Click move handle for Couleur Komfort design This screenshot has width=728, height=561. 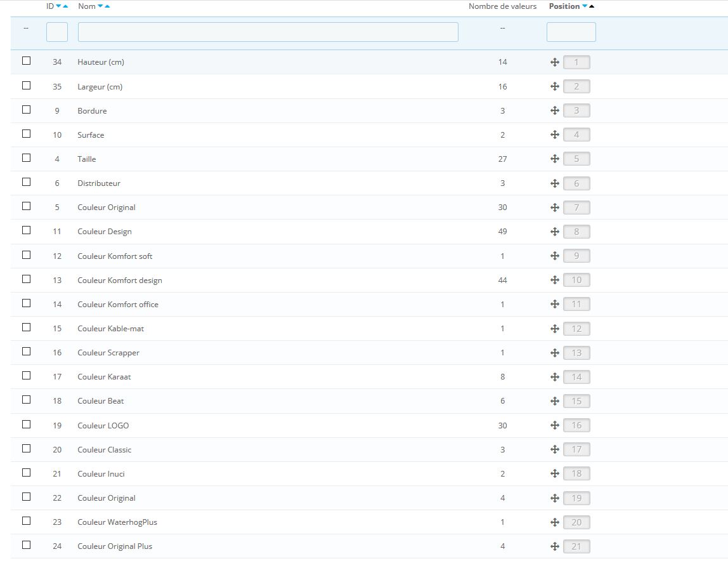pos(554,280)
